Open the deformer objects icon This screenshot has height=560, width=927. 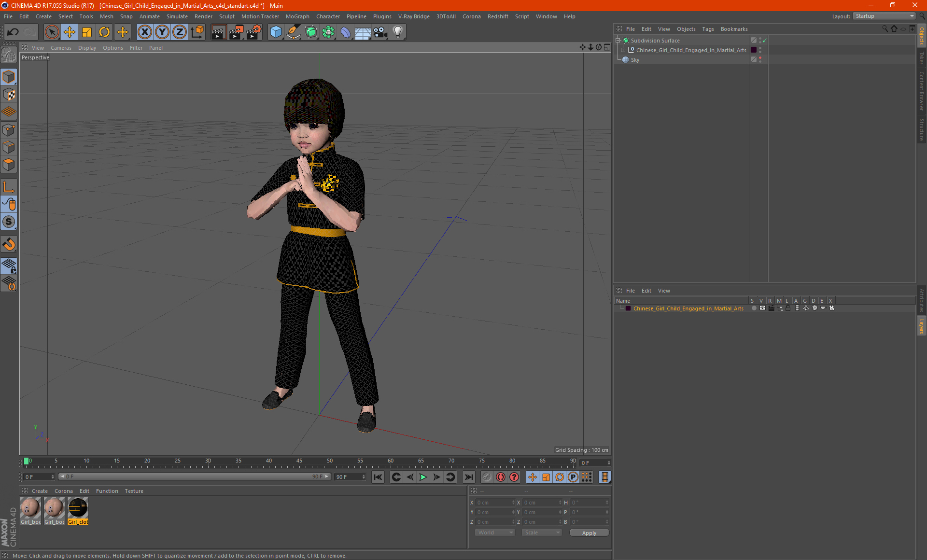(346, 32)
